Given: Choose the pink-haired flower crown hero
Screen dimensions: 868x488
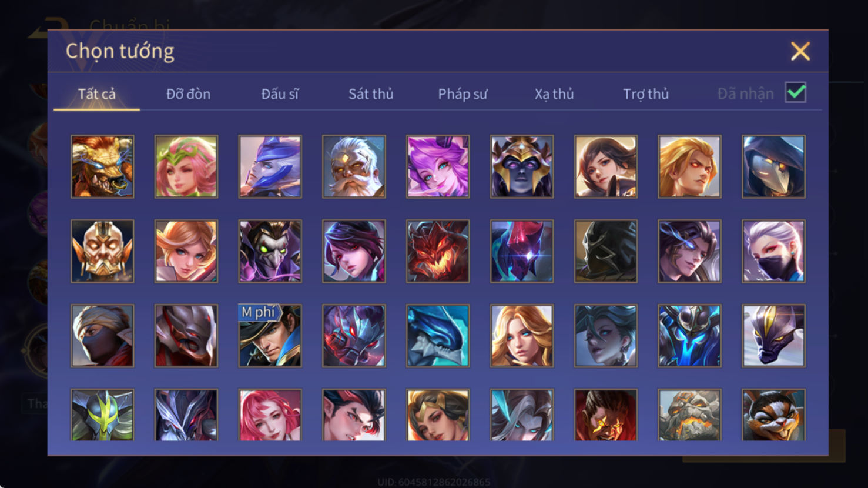Looking at the screenshot, I should (x=186, y=166).
